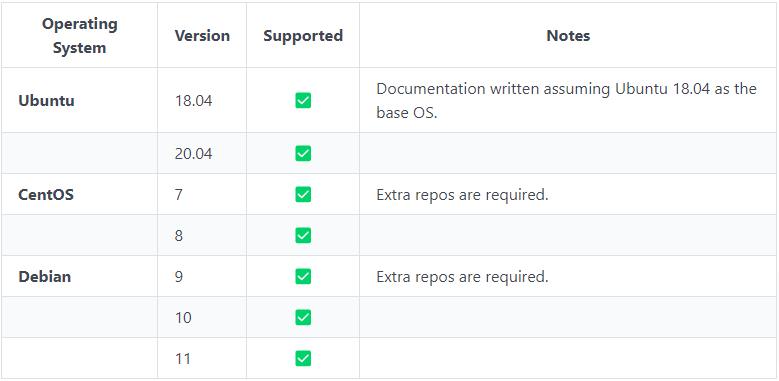This screenshot has height=381, width=779.
Task: Select the Notes column header
Action: pyautogui.click(x=568, y=36)
